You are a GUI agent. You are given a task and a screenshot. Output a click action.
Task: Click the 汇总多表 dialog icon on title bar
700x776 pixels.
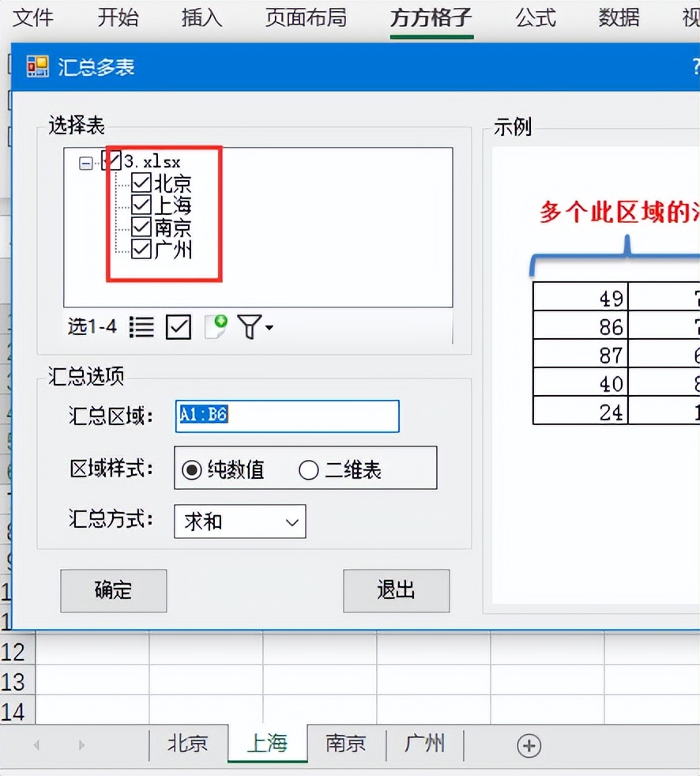(36, 67)
